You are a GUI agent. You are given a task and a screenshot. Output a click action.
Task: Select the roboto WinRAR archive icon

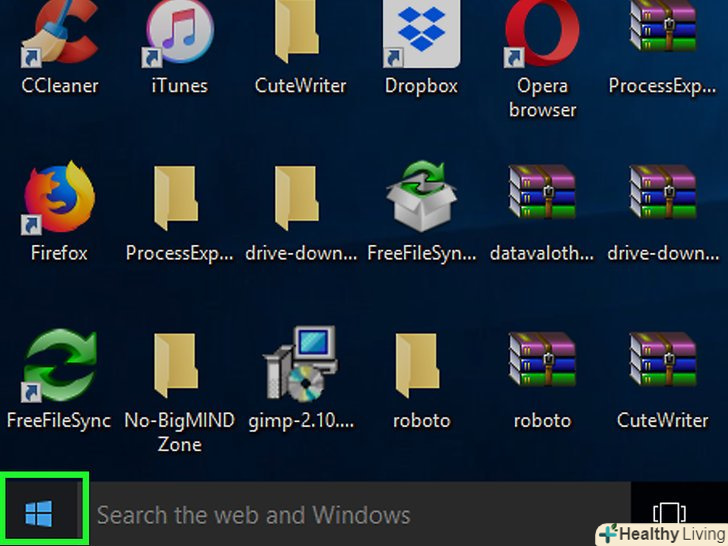pos(542,358)
